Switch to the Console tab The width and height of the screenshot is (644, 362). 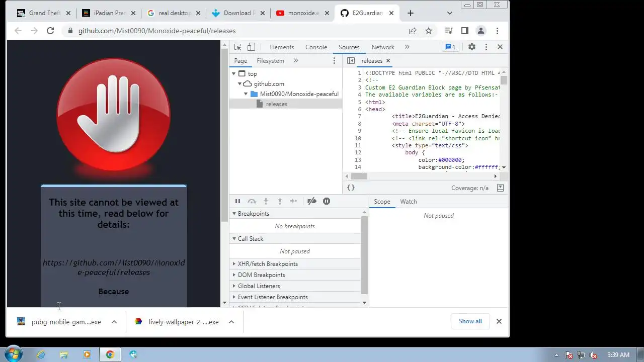316,47
